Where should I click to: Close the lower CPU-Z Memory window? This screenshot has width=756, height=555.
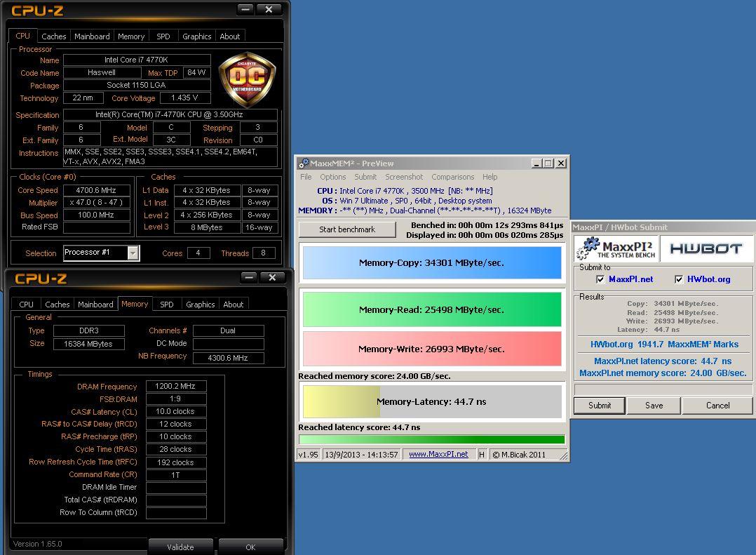pyautogui.click(x=272, y=276)
